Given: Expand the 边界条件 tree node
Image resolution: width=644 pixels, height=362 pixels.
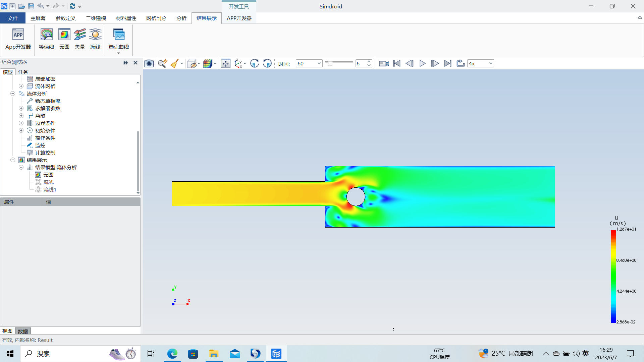Looking at the screenshot, I should pos(21,123).
